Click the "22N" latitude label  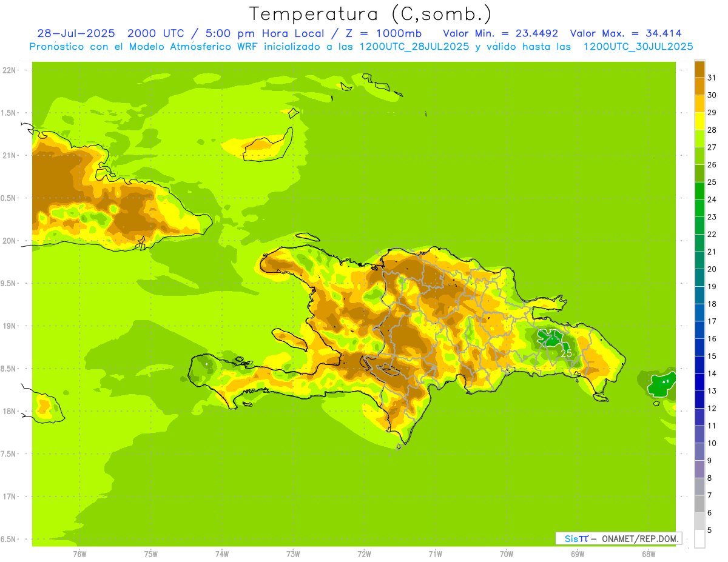10,70
